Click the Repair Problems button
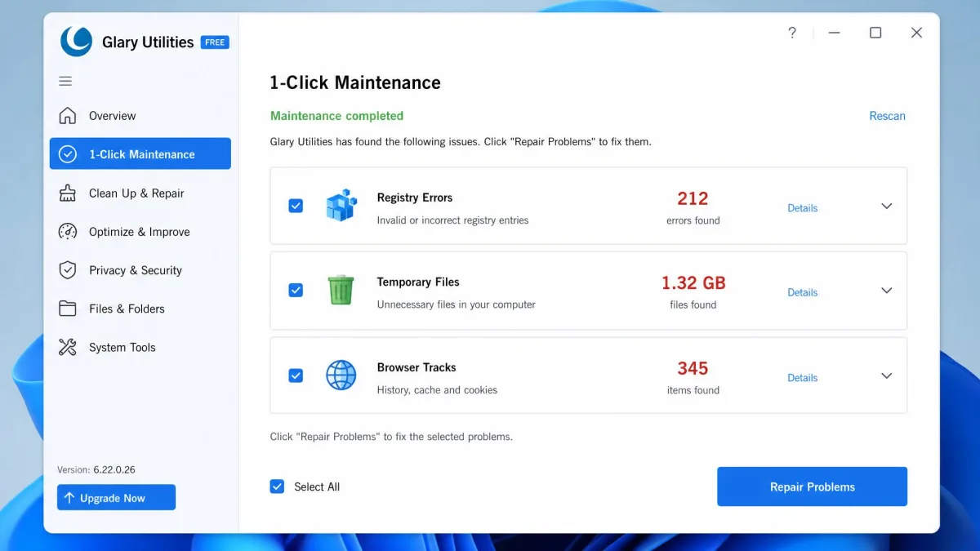The width and height of the screenshot is (980, 551). [812, 487]
